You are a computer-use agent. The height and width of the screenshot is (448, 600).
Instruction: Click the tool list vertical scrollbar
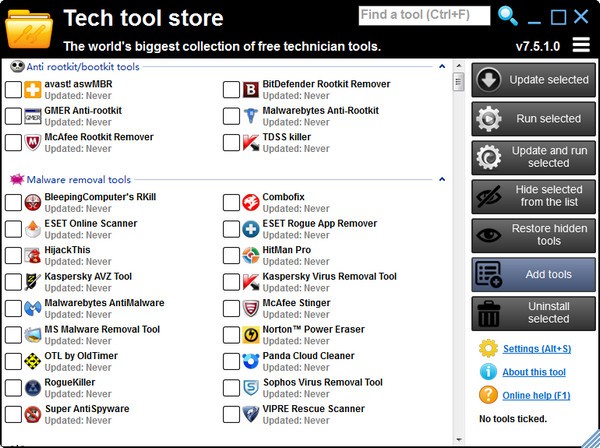coord(458,250)
